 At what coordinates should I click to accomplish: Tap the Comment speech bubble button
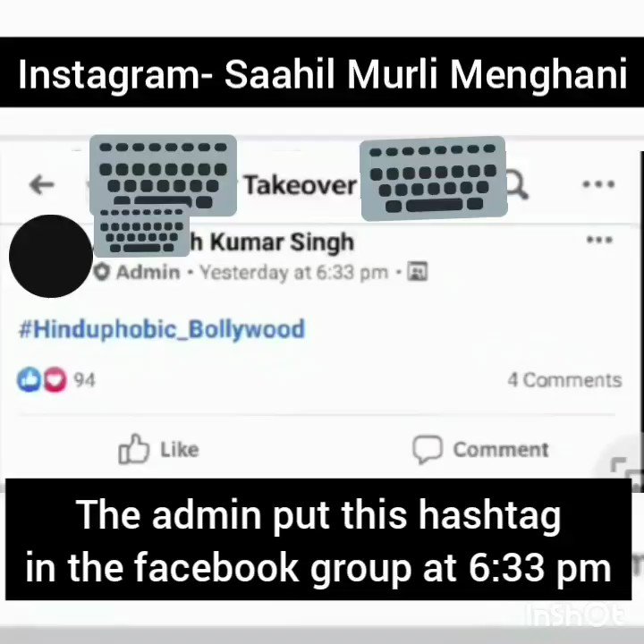point(480,449)
